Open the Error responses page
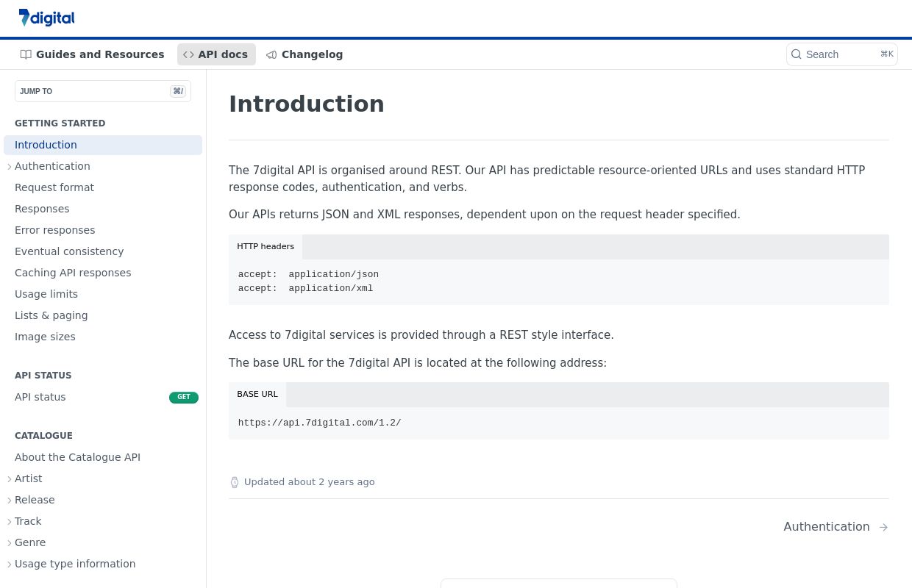 pos(103,230)
